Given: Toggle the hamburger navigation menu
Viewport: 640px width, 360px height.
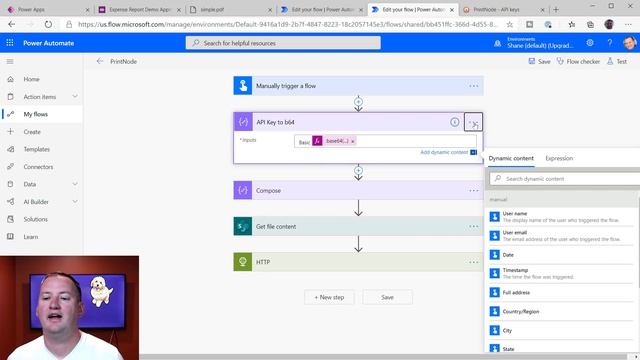Looking at the screenshot, I should pyautogui.click(x=10, y=61).
